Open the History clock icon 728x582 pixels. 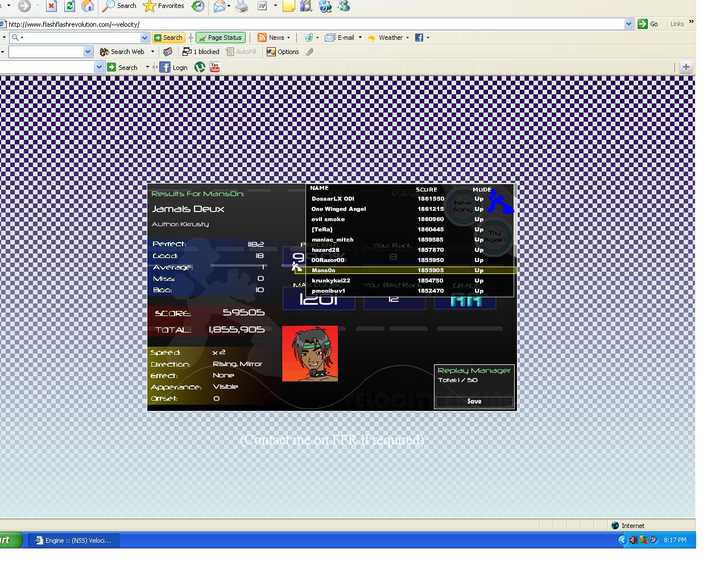click(x=198, y=6)
